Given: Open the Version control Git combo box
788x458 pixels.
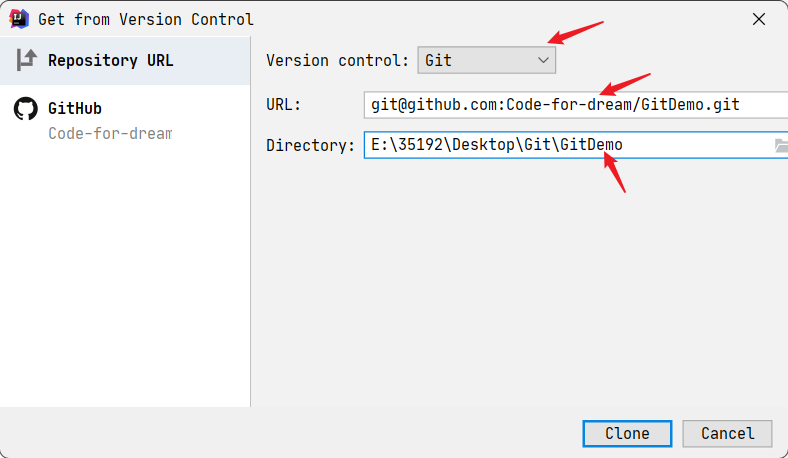Looking at the screenshot, I should tap(486, 60).
